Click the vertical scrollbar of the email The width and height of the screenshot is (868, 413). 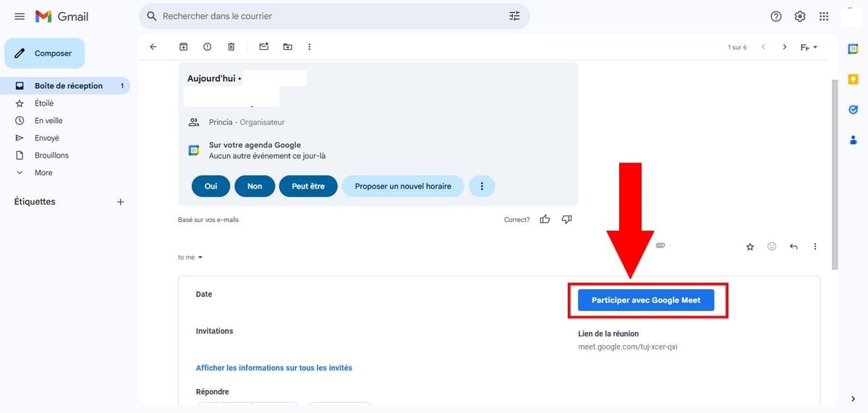(x=835, y=174)
